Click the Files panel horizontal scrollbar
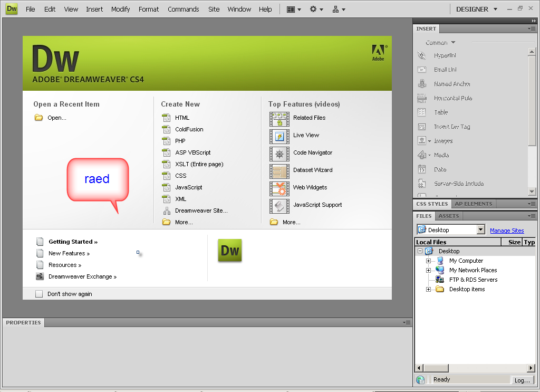Image resolution: width=540 pixels, height=392 pixels. 475,368
